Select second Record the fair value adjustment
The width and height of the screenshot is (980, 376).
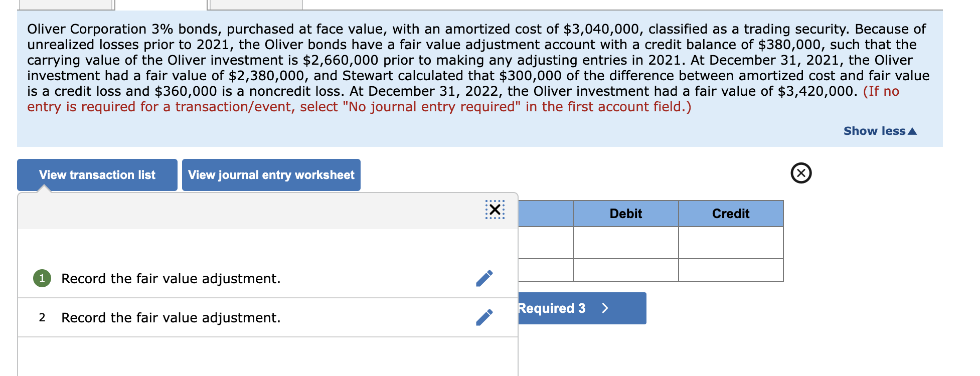point(171,318)
